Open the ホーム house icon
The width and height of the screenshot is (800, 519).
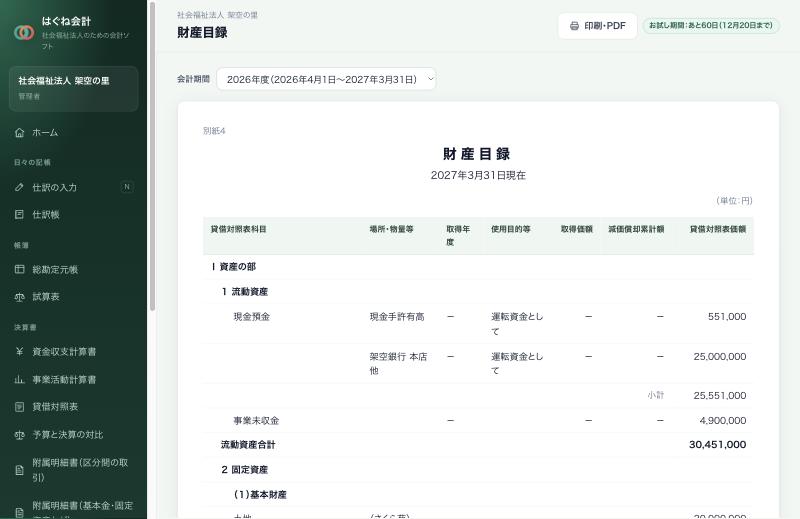[19, 133]
